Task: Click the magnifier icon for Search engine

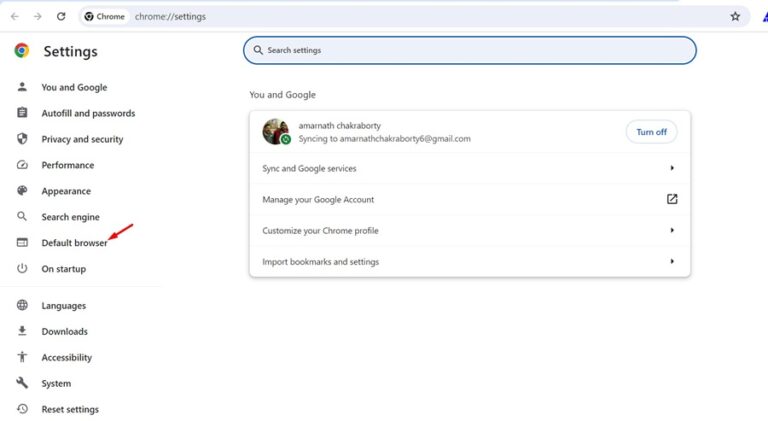Action: (22, 216)
